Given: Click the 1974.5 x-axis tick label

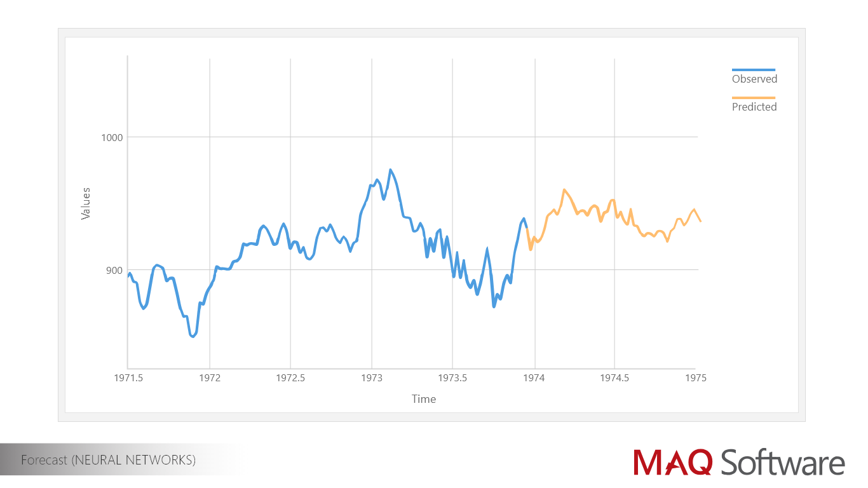Looking at the screenshot, I should [x=614, y=377].
